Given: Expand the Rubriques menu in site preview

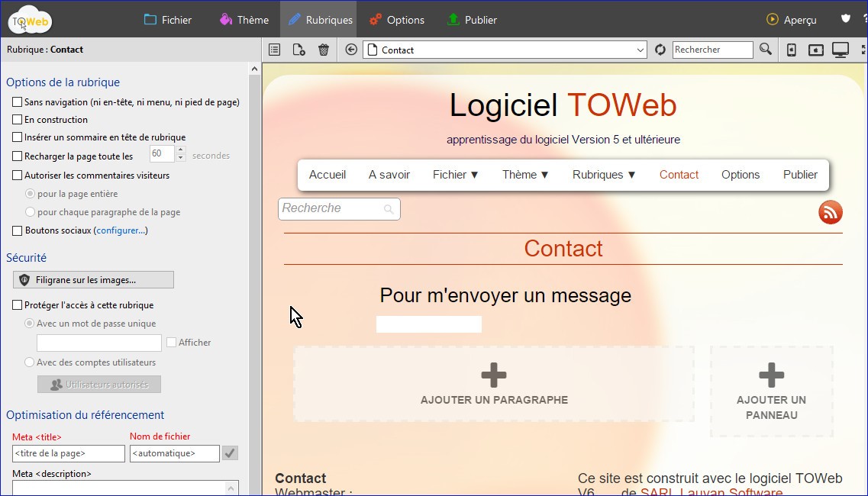Looking at the screenshot, I should [604, 175].
